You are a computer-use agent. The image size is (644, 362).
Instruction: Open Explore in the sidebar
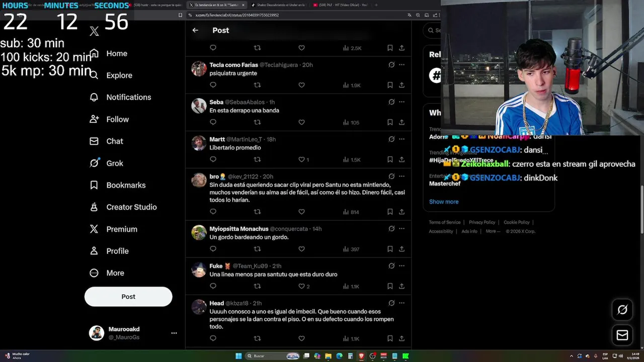coord(111,75)
